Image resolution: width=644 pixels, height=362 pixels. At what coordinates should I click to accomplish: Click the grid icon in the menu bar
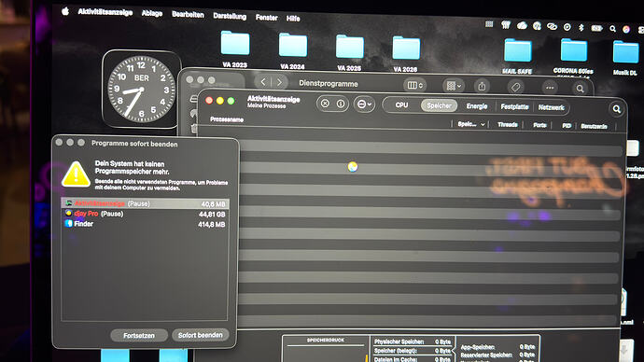pyautogui.click(x=489, y=24)
